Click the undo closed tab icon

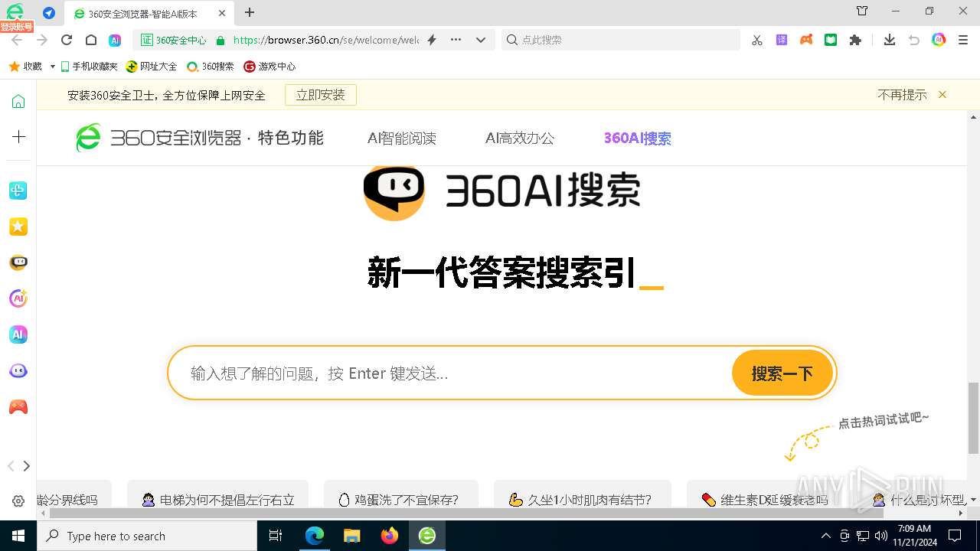[x=913, y=40]
